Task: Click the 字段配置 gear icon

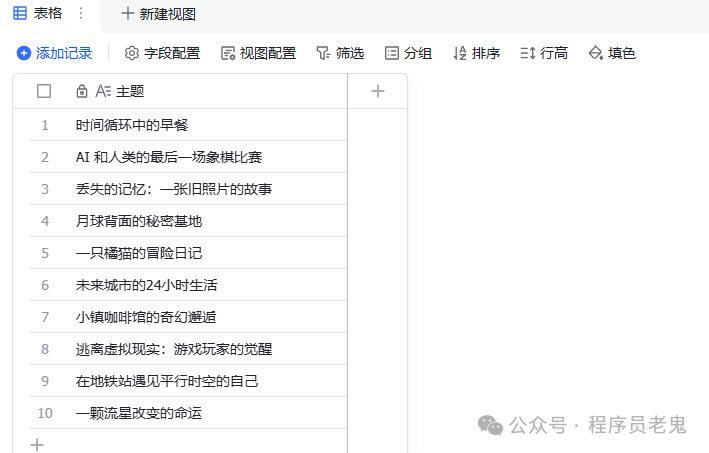Action: click(132, 53)
